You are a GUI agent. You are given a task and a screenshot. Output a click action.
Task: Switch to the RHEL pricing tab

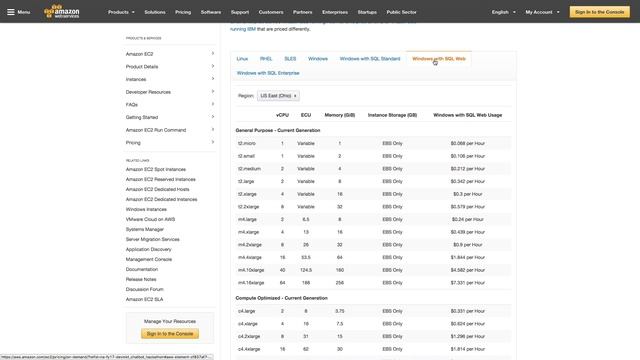click(266, 59)
